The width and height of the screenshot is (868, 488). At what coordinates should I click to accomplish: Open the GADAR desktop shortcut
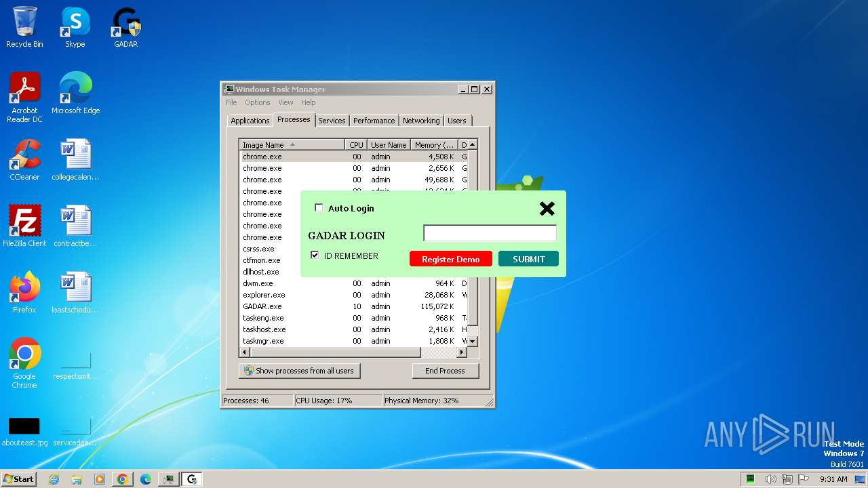125,27
